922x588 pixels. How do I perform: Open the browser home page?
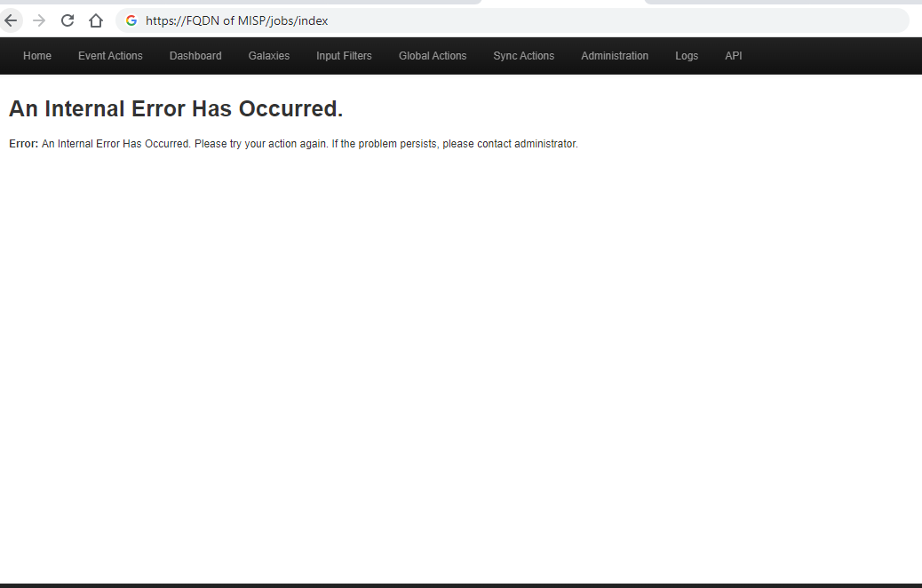pyautogui.click(x=95, y=20)
